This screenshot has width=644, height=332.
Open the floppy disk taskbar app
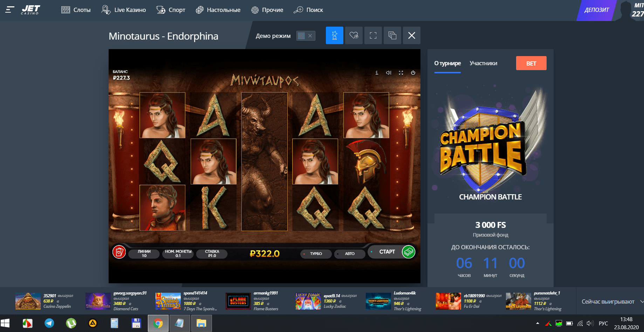(136, 323)
